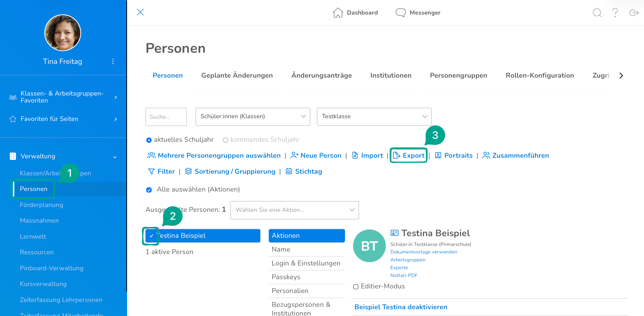The width and height of the screenshot is (644, 316).
Task: Close the sidebar with the X icon
Action: click(x=140, y=12)
